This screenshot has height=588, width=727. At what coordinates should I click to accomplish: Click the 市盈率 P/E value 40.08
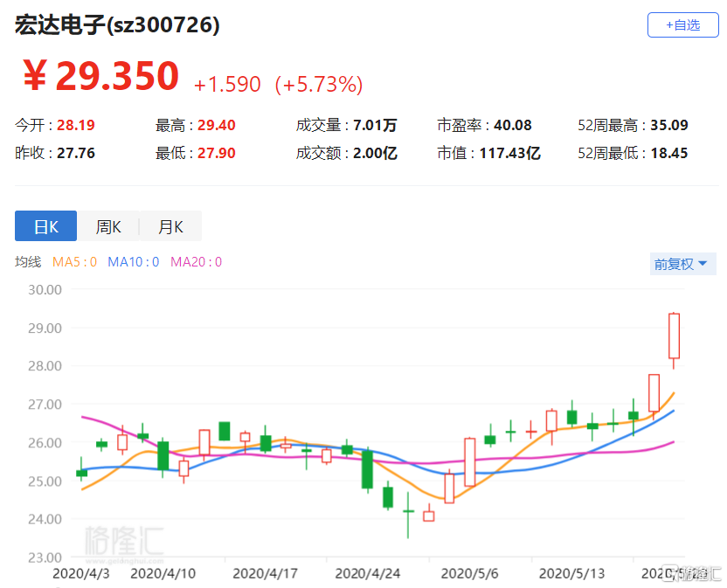(513, 125)
